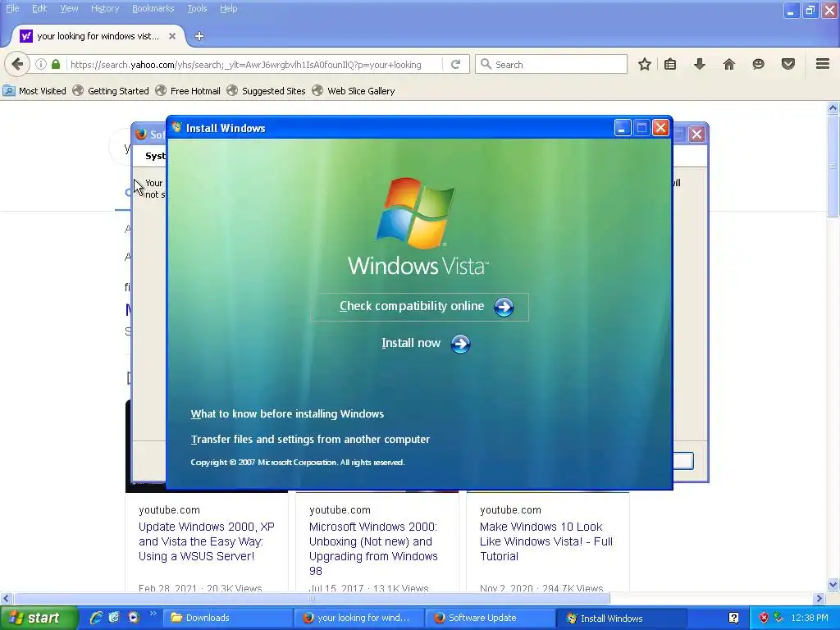Click the system tray clock showing 12:38 PM
Screen dimensions: 840x630
click(810, 618)
